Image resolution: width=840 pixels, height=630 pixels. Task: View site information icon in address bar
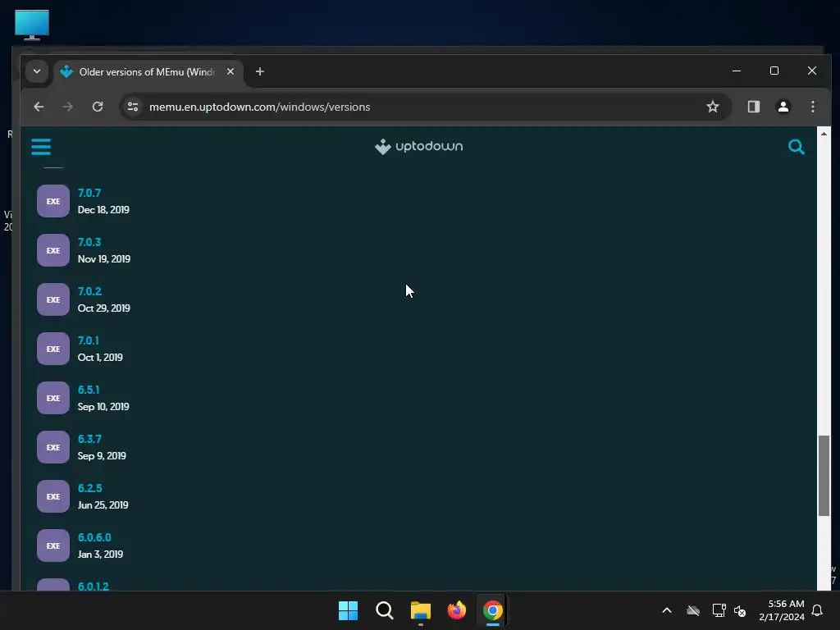click(x=133, y=107)
